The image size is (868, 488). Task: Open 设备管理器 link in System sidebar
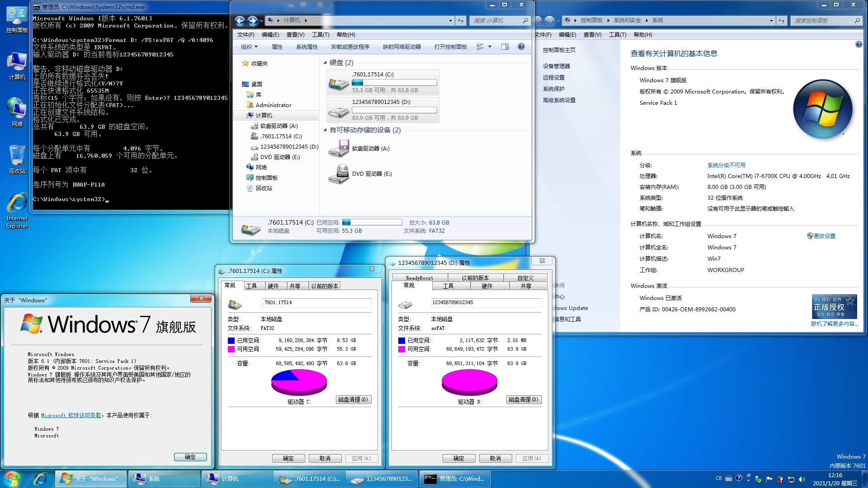tap(556, 66)
